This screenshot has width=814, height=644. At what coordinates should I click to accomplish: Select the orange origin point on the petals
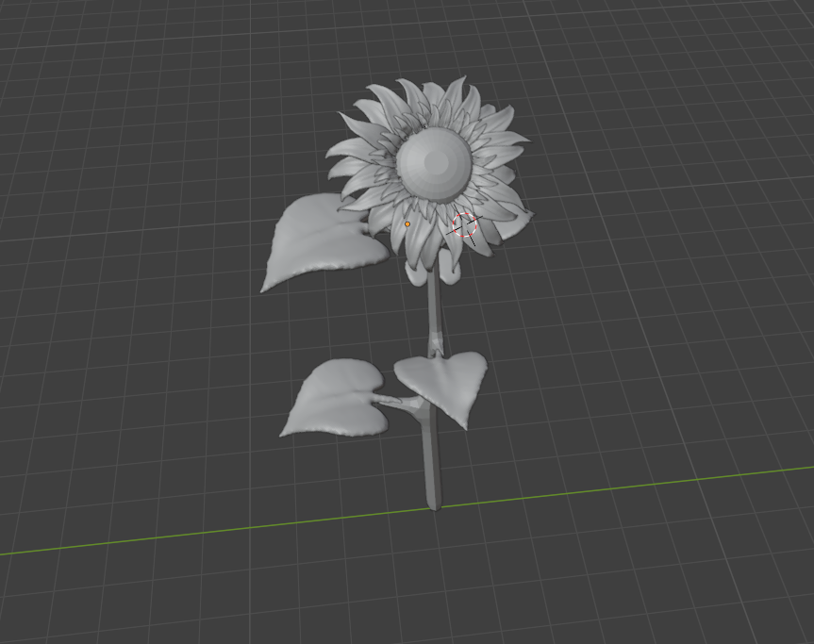tap(407, 224)
